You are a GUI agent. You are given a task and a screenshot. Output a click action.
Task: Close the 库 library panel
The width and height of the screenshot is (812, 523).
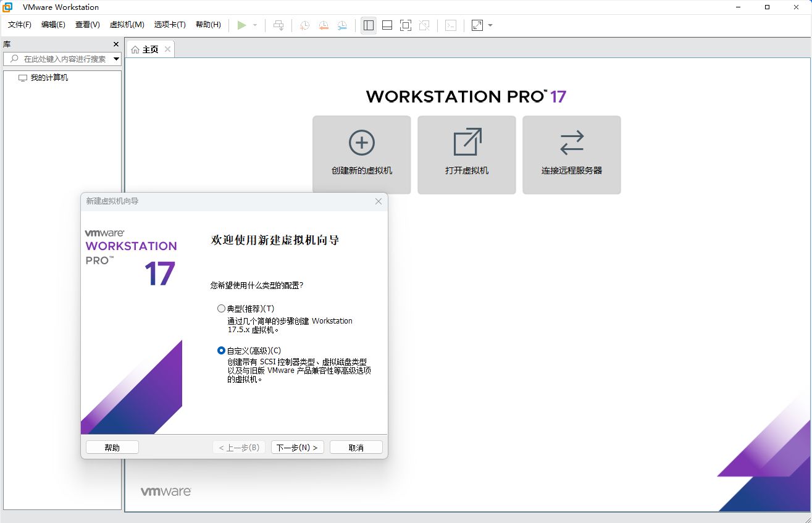coord(116,44)
